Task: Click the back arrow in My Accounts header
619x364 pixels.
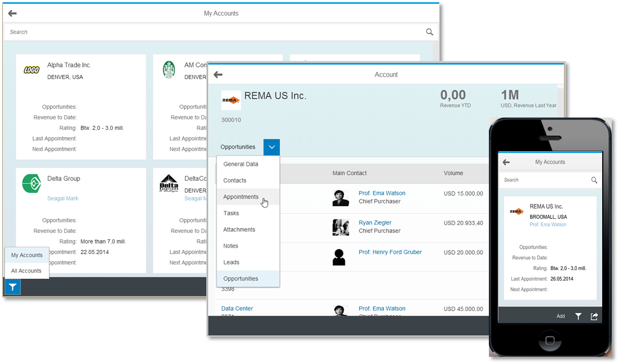Action: (12, 13)
